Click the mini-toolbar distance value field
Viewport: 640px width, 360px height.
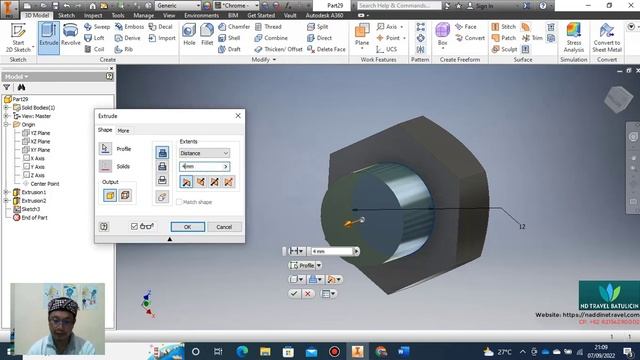coord(332,251)
